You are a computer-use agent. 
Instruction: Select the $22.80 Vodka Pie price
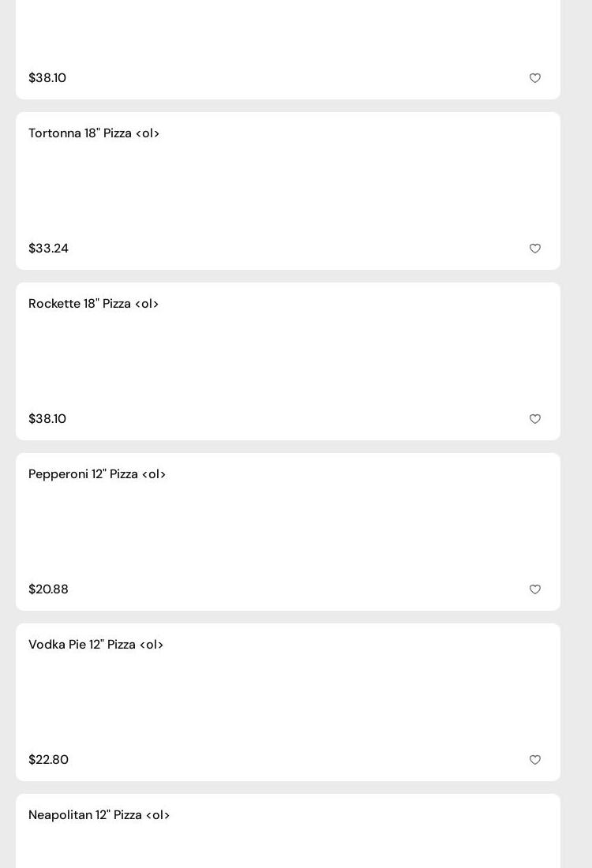coord(48,760)
